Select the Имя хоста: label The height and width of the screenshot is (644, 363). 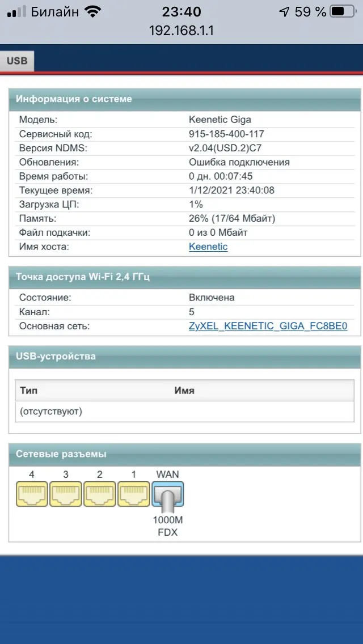click(x=44, y=247)
